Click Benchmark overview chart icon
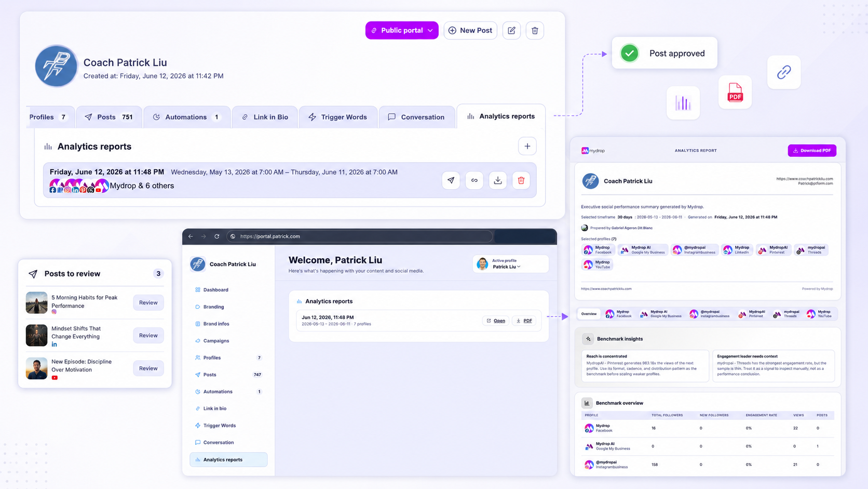This screenshot has height=489, width=868. click(x=587, y=403)
